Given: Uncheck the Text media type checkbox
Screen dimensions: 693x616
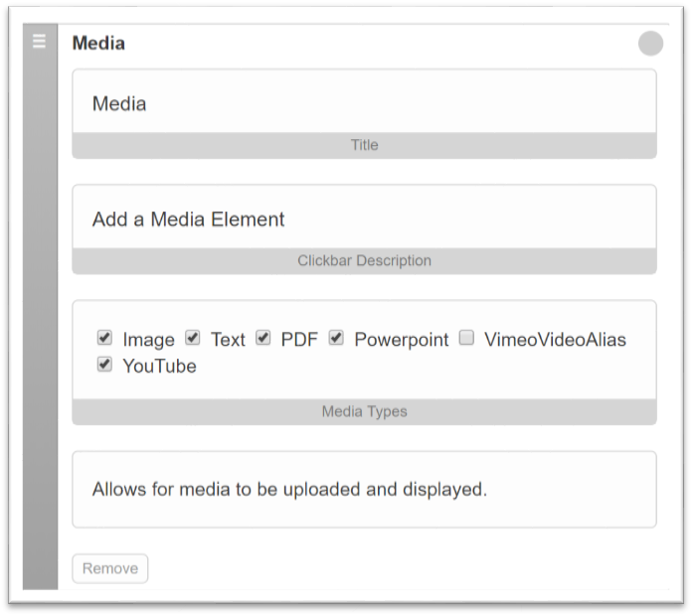Looking at the screenshot, I should pos(193,338).
